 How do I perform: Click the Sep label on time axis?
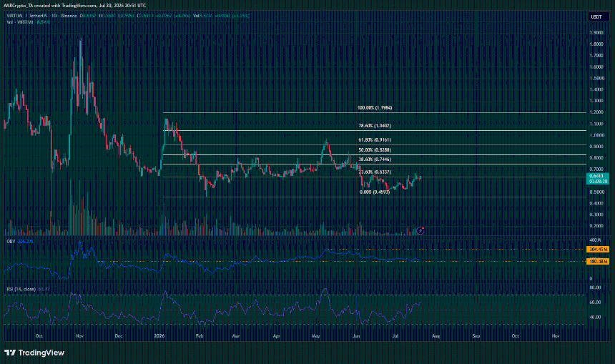point(476,336)
